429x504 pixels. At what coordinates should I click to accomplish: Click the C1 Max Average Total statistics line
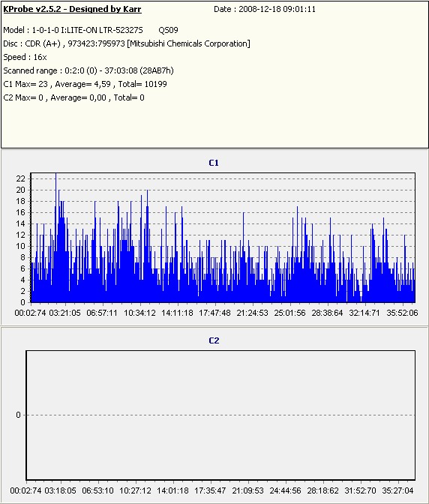coord(85,84)
